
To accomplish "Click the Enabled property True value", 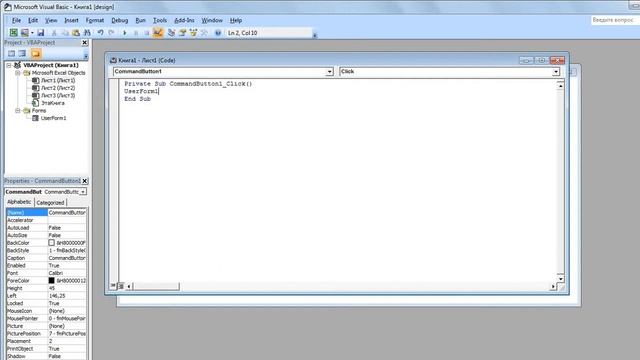I will tap(67, 266).
